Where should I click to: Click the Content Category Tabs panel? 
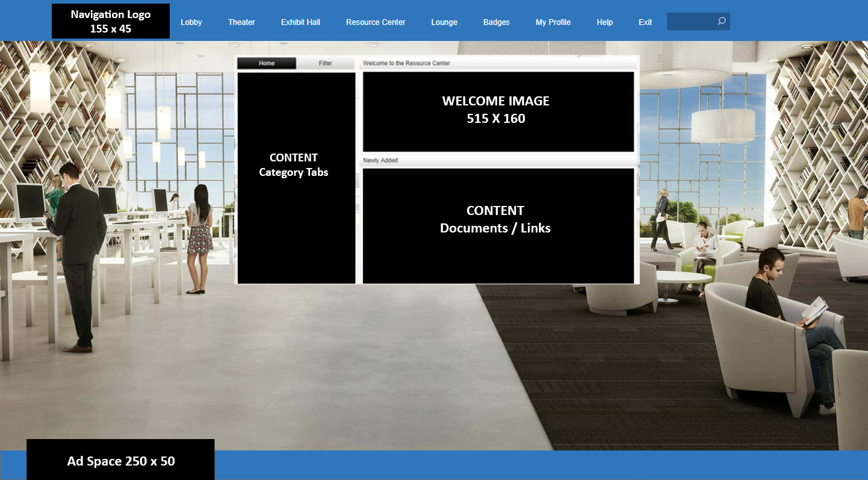[297, 178]
